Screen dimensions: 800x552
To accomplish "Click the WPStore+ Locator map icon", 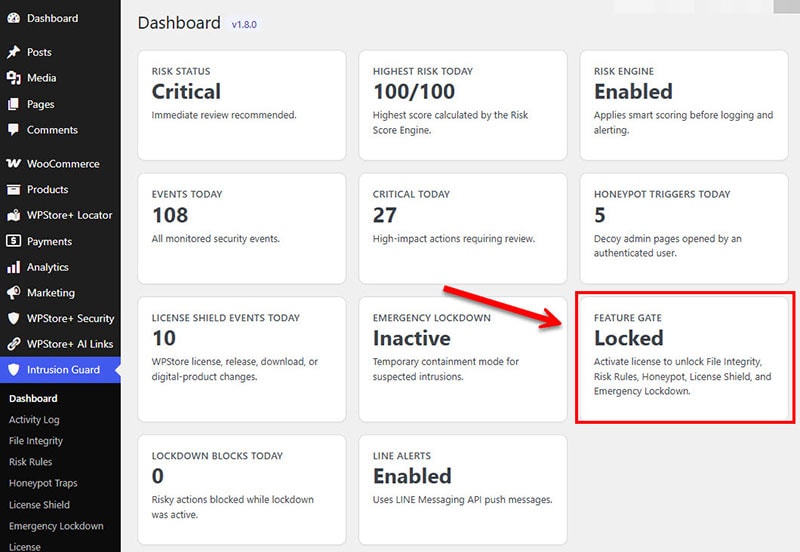I will pos(14,215).
